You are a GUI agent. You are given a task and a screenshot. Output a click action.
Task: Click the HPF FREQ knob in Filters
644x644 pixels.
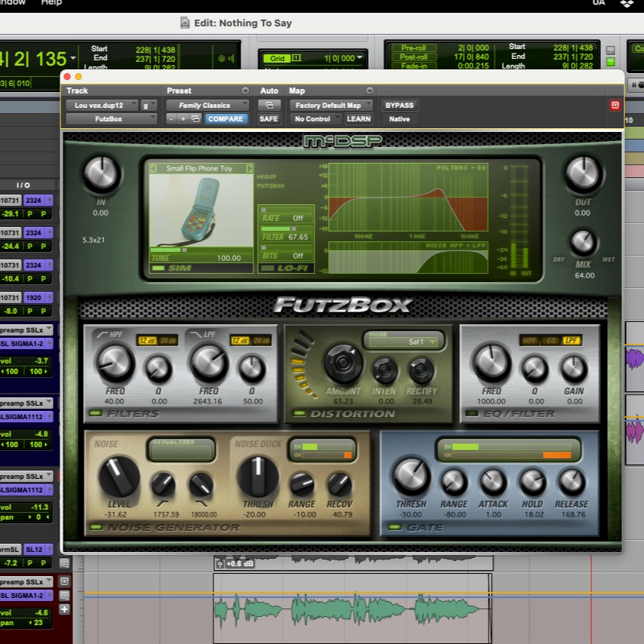point(115,363)
